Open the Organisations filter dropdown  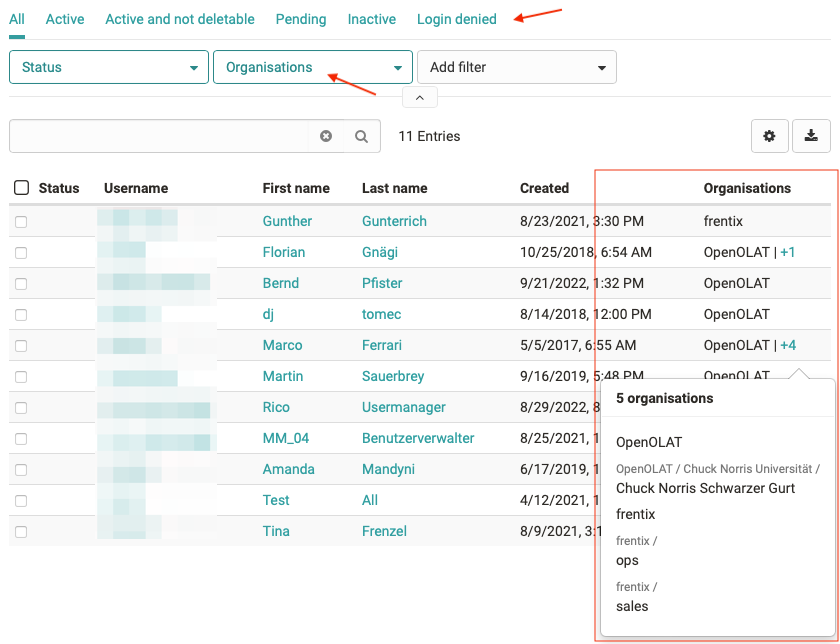[x=312, y=67]
